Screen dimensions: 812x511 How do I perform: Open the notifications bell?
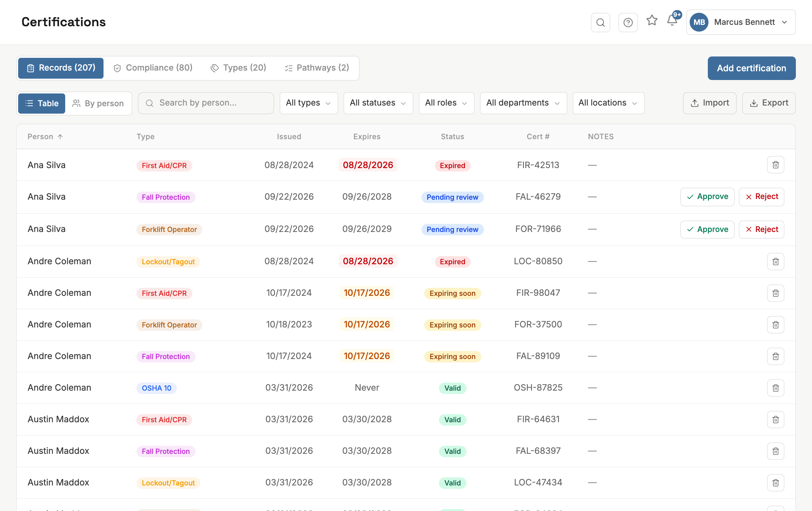(672, 21)
